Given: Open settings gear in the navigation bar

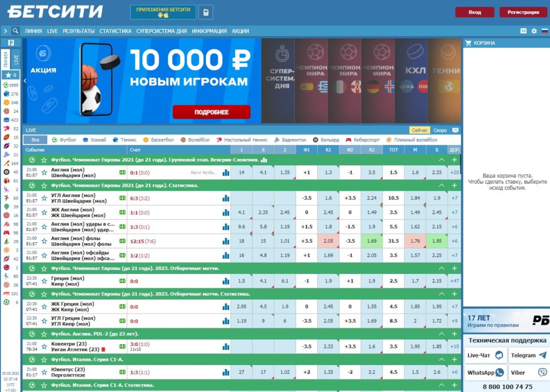Looking at the screenshot, I should 534,31.
